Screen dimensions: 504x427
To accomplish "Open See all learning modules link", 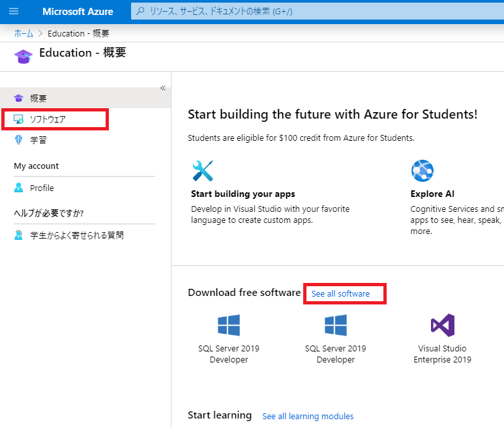I will point(308,417).
